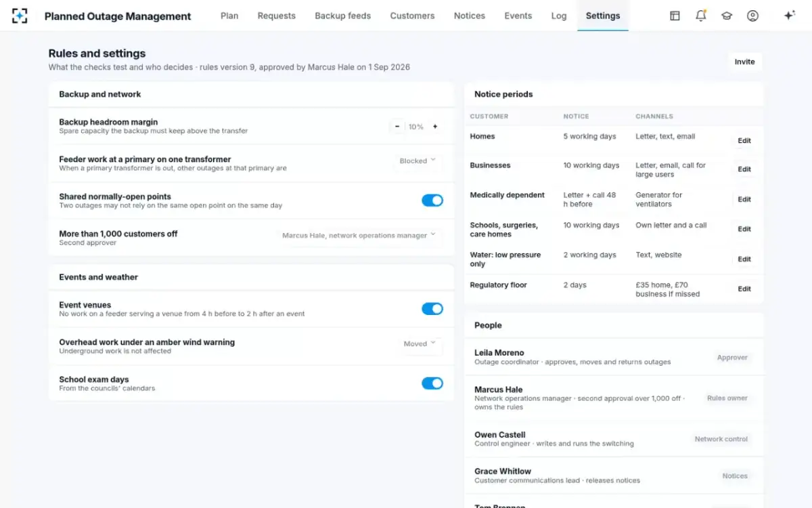The height and width of the screenshot is (508, 812).
Task: Click the 10% headroom margin value
Action: coord(416,127)
